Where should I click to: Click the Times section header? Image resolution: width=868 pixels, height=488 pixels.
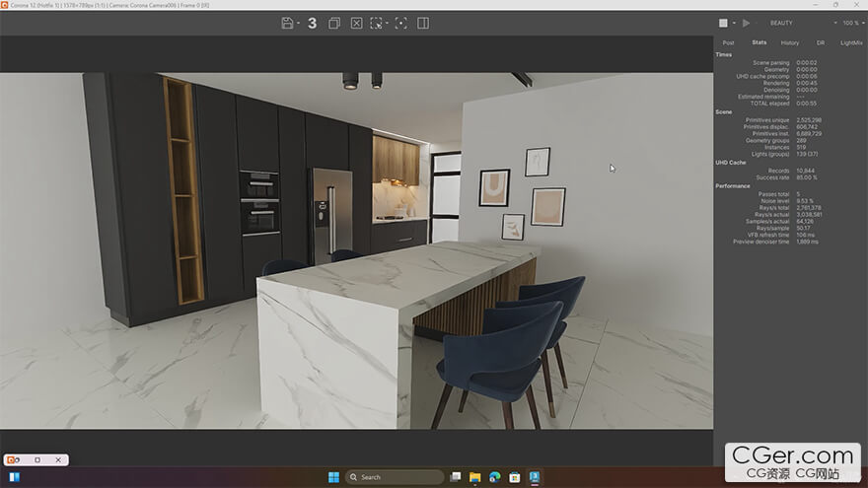[724, 55]
